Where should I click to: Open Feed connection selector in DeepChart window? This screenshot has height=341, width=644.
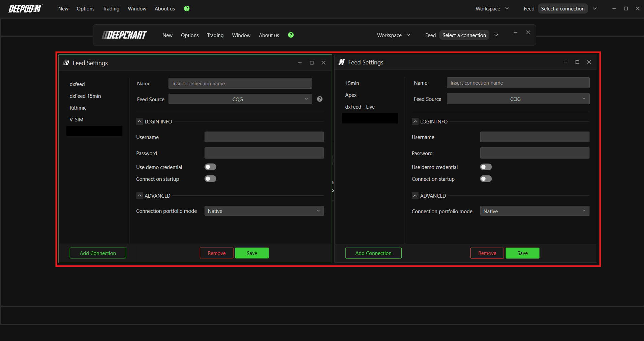pyautogui.click(x=464, y=35)
